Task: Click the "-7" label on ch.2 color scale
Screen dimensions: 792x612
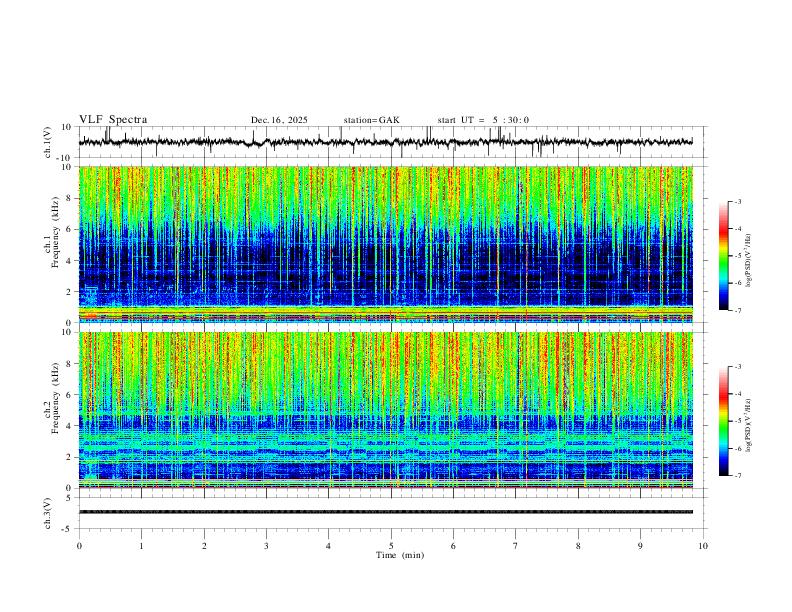Action: (737, 476)
